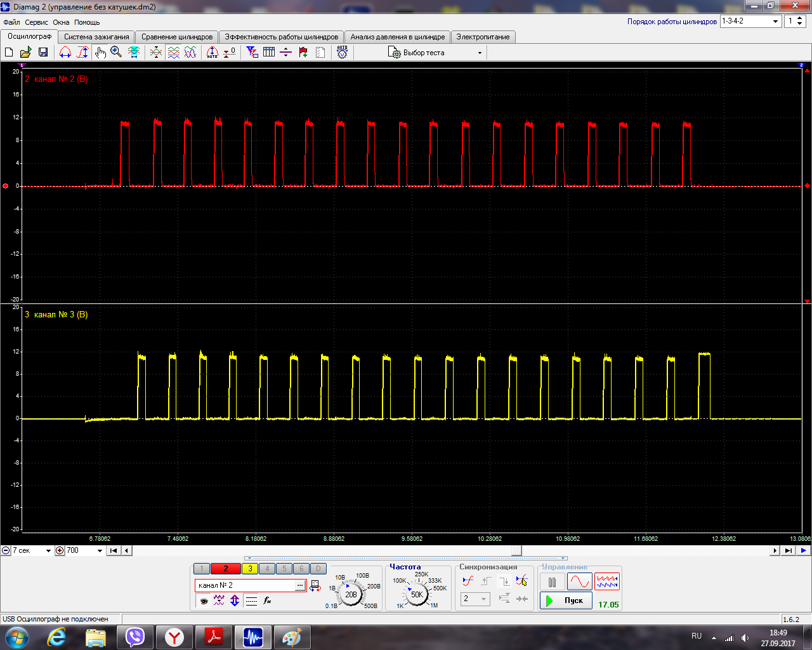Open the Выбор теста dropdown
Image resolution: width=812 pixels, height=650 pixels.
pyautogui.click(x=435, y=53)
